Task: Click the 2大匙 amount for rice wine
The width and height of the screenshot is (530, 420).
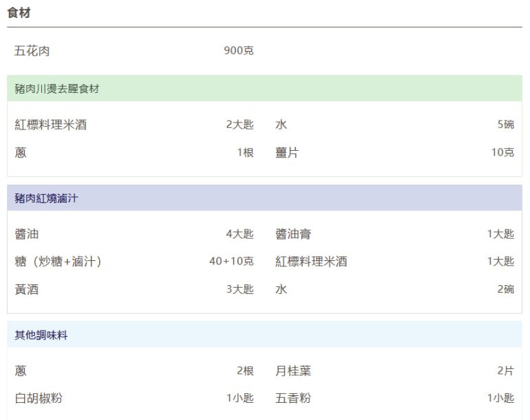Action: [240, 125]
